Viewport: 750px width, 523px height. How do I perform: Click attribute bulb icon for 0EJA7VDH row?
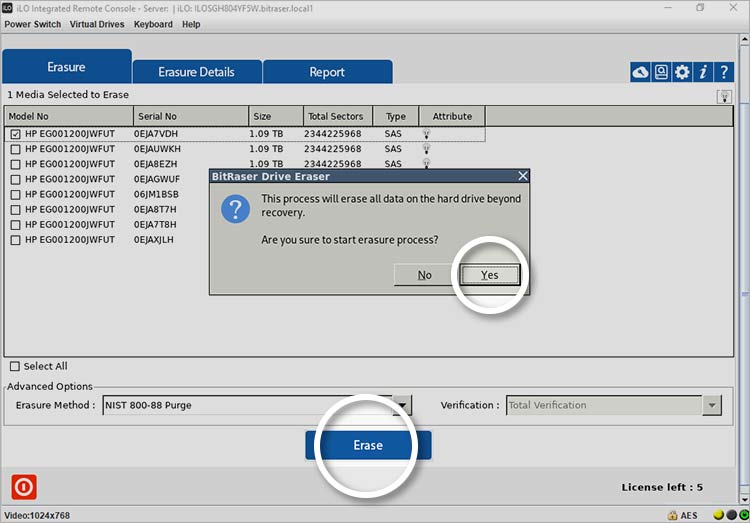(x=426, y=134)
